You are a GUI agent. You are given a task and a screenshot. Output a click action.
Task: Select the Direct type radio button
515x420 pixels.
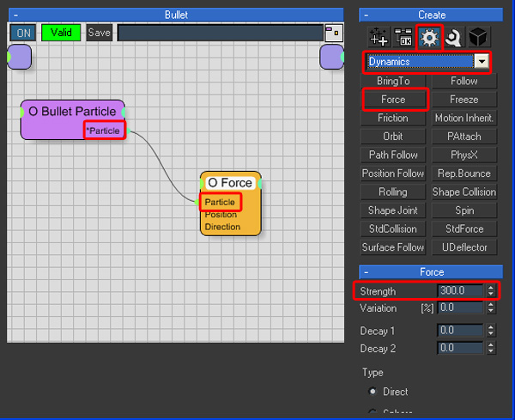(x=373, y=392)
